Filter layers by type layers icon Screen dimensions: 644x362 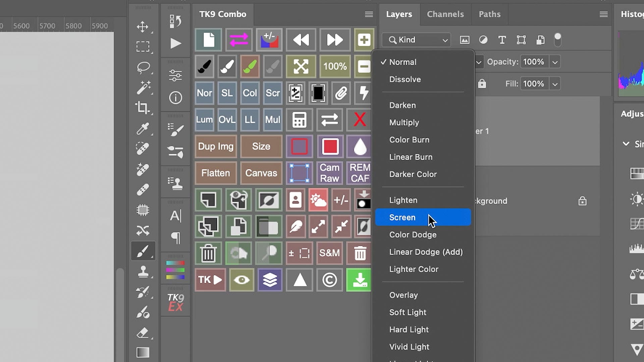502,40
